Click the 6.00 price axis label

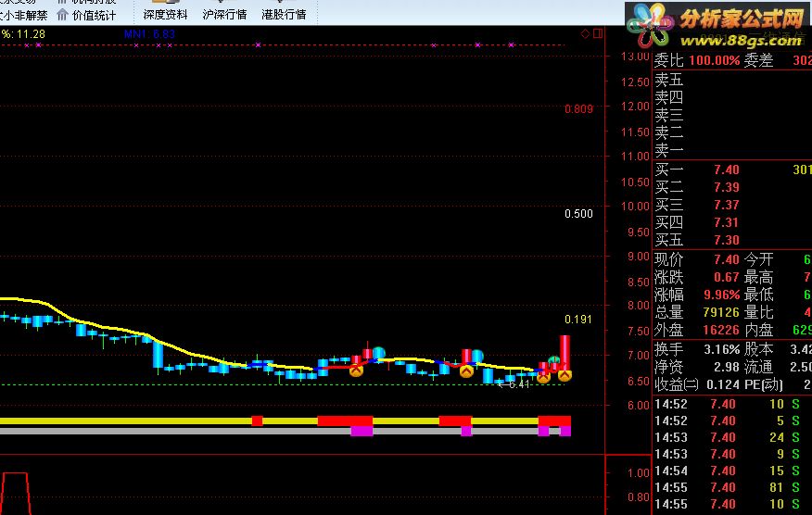pos(638,406)
